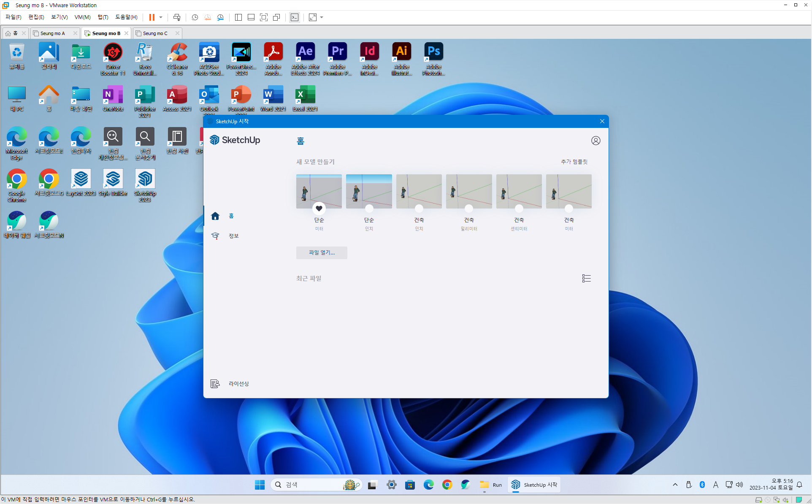Viewport: 812px width, 504px height.
Task: Toggle recent files list view icon
Action: click(586, 278)
